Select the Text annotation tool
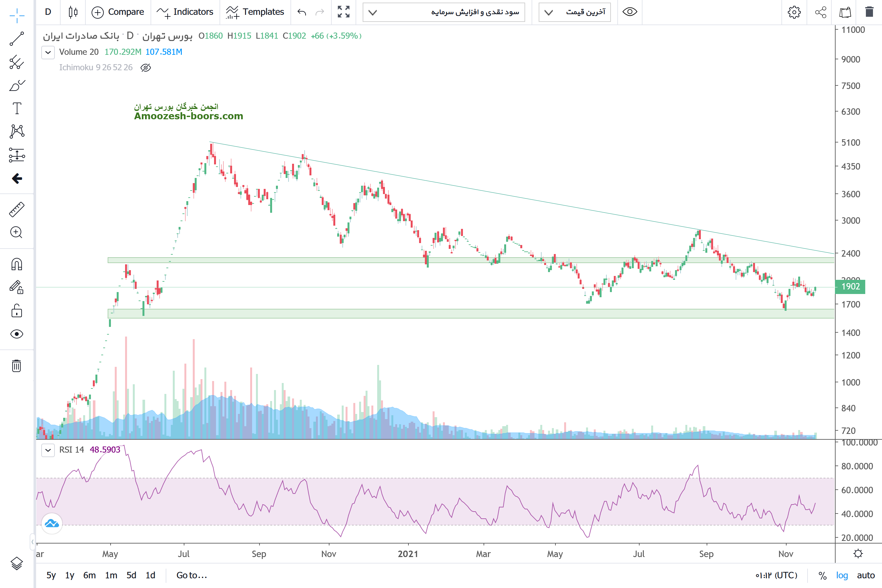The image size is (882, 588). click(x=16, y=109)
